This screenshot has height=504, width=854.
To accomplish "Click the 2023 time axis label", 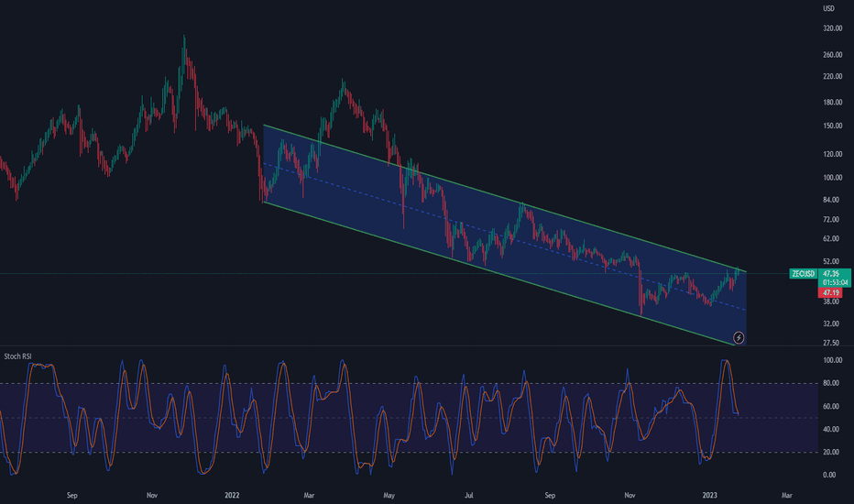I will pos(709,495).
